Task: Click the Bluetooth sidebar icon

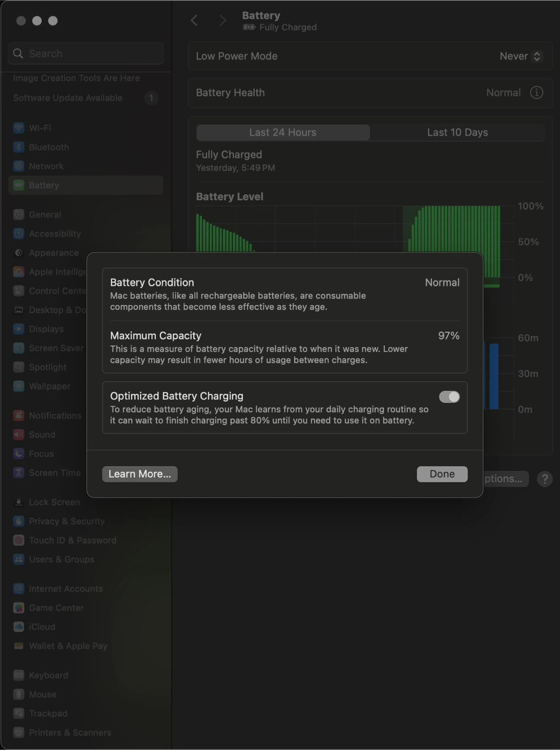Action: 19,147
